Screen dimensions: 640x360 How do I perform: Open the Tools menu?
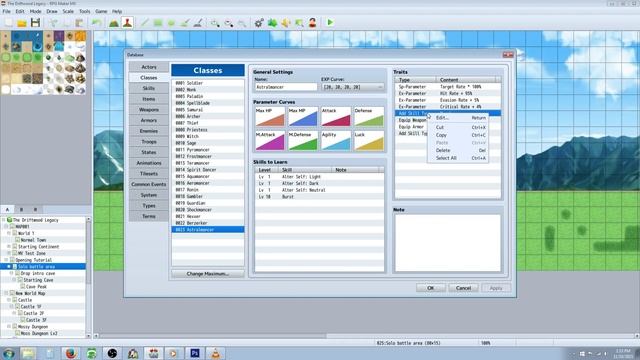(x=84, y=11)
